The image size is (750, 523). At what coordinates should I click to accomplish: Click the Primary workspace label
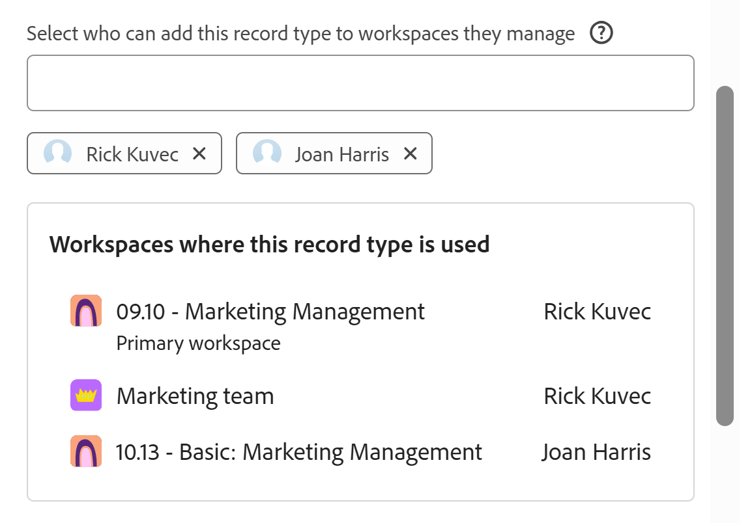coord(198,344)
